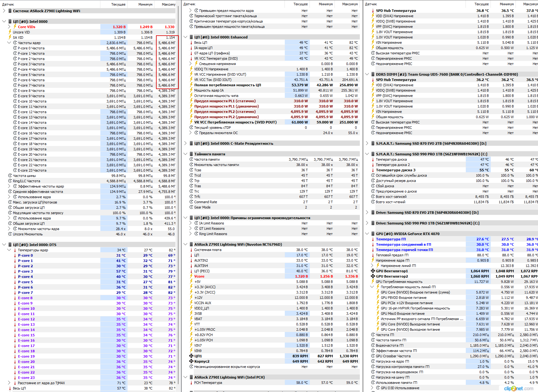Image resolution: width=538 pixels, height=392 pixels.
Task: Click the icon beside Uncore Множитель
Action: (x=10, y=234)
